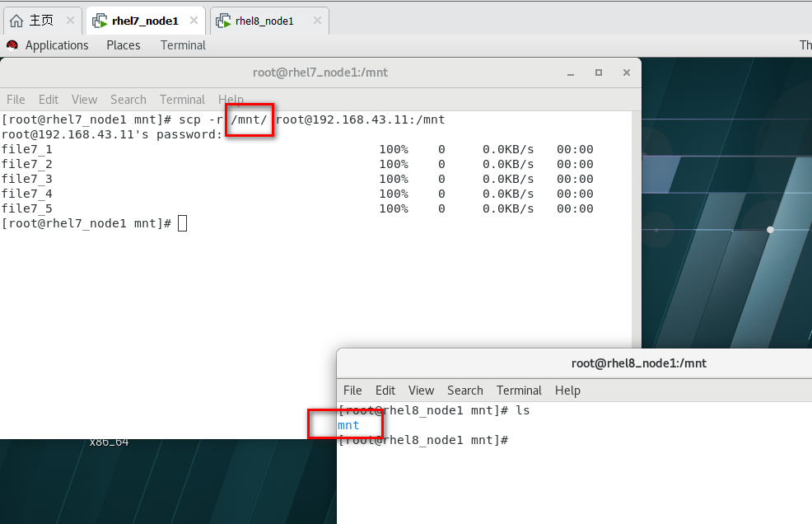Image resolution: width=812 pixels, height=524 pixels.
Task: Open Search menu in rhel8_node1 terminal
Action: (x=465, y=391)
